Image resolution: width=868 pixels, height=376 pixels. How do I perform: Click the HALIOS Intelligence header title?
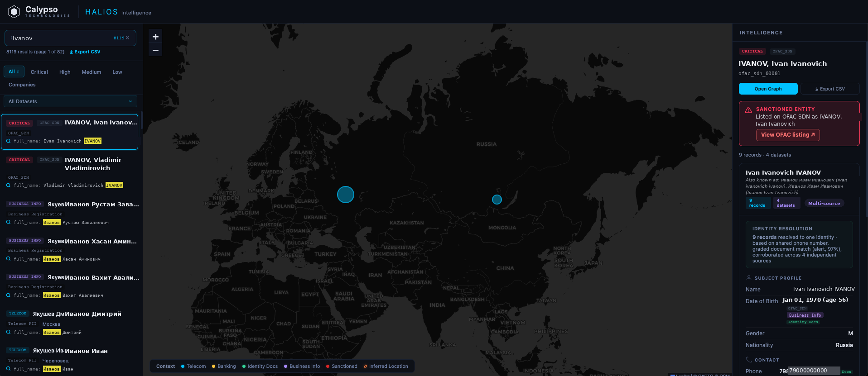pos(118,12)
